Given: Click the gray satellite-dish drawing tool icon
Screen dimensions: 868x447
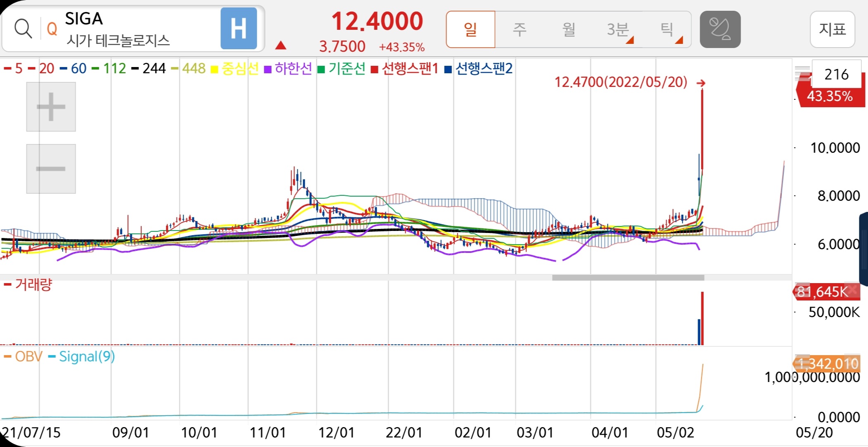Looking at the screenshot, I should [x=720, y=29].
